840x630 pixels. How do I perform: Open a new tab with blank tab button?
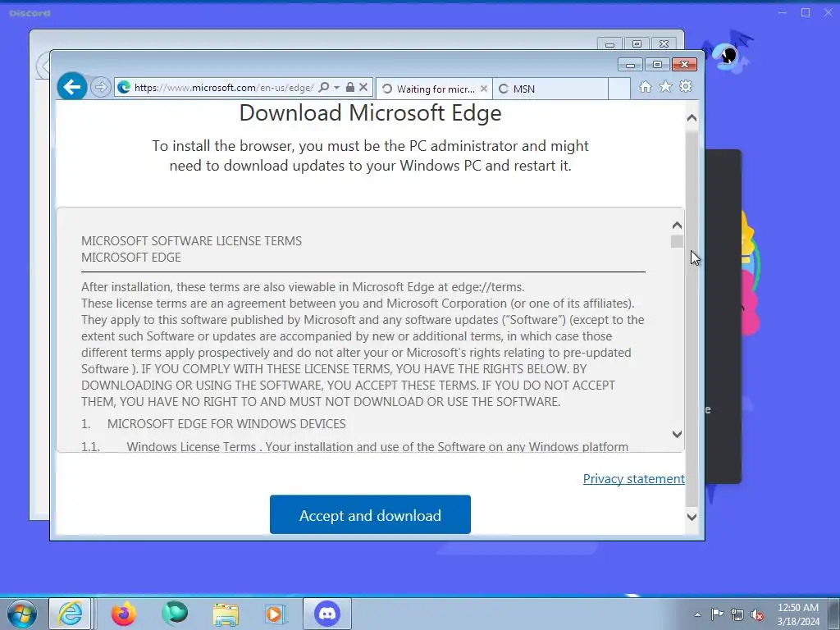coord(619,89)
